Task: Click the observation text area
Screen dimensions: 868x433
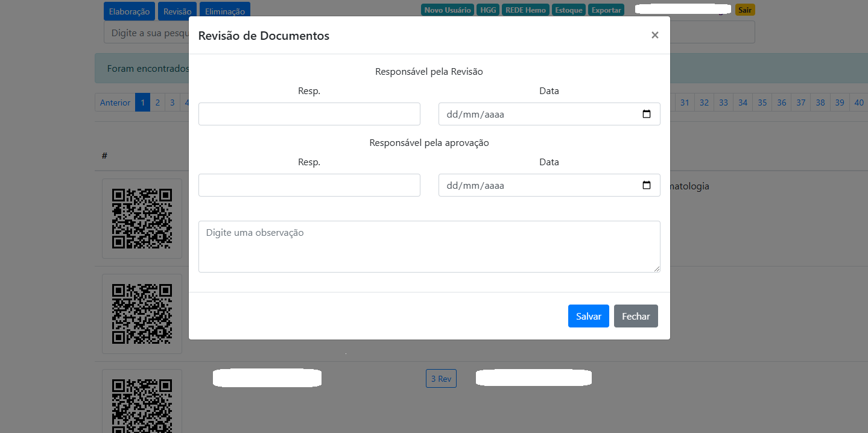Action: pos(429,247)
